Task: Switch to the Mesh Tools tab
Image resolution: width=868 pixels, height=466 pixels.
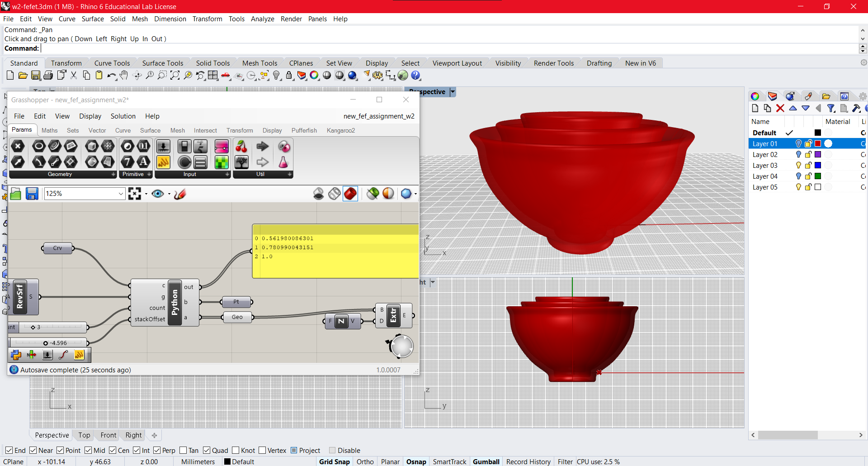Action: [x=260, y=63]
